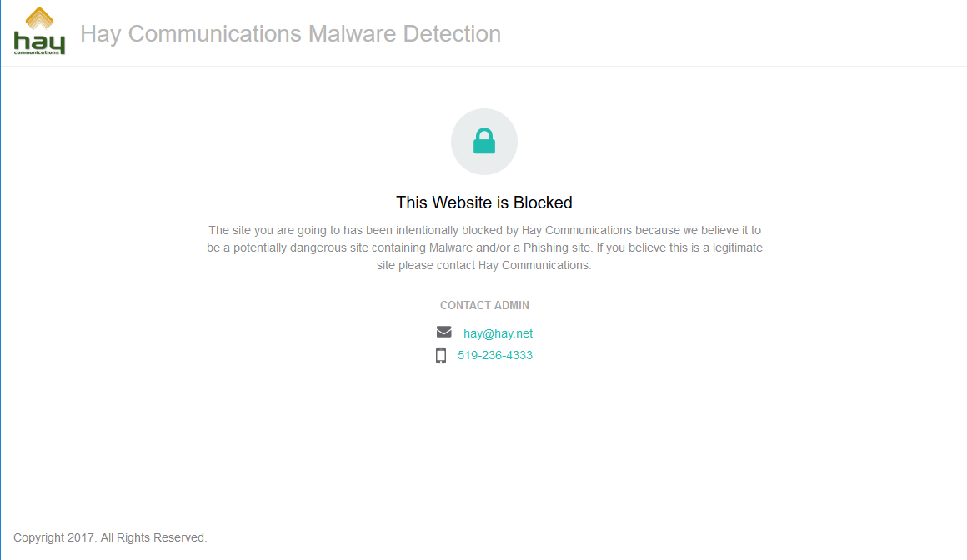967x560 pixels.
Task: Click the "Copyright 2017." text in the footer
Action: [55, 537]
